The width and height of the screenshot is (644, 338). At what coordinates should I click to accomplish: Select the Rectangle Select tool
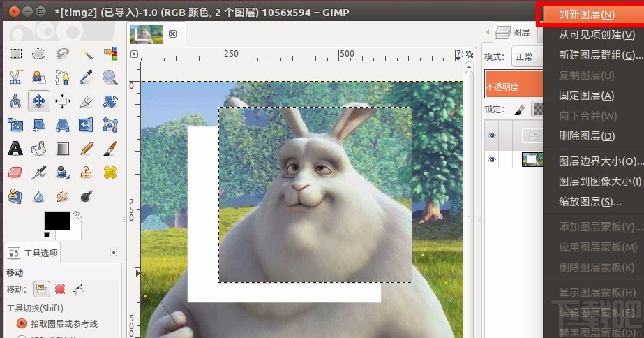coord(15,54)
